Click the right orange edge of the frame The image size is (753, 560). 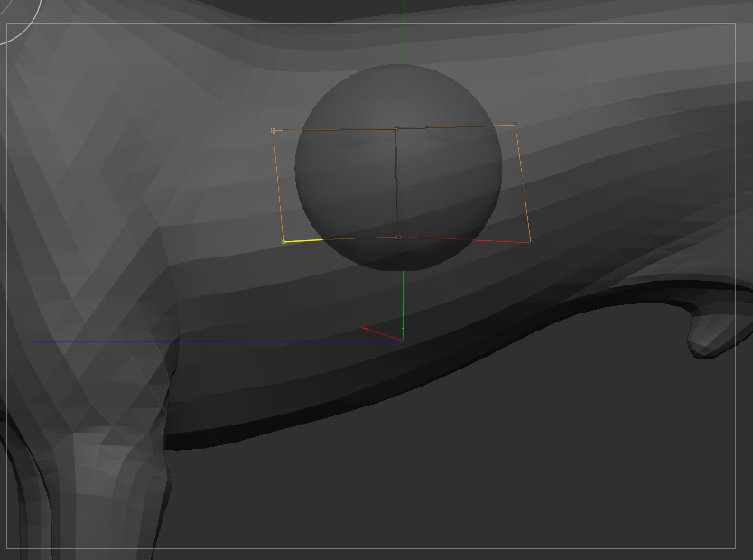pyautogui.click(x=523, y=183)
